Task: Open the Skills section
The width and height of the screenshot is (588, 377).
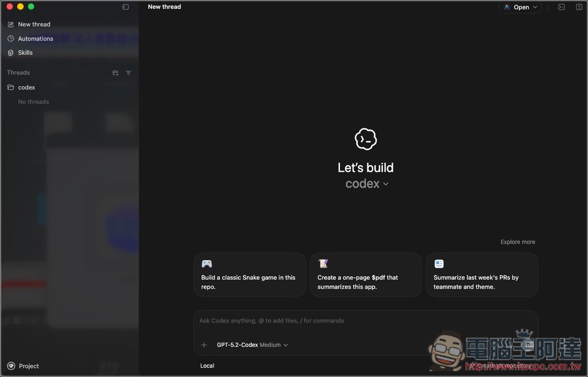Action: [25, 52]
